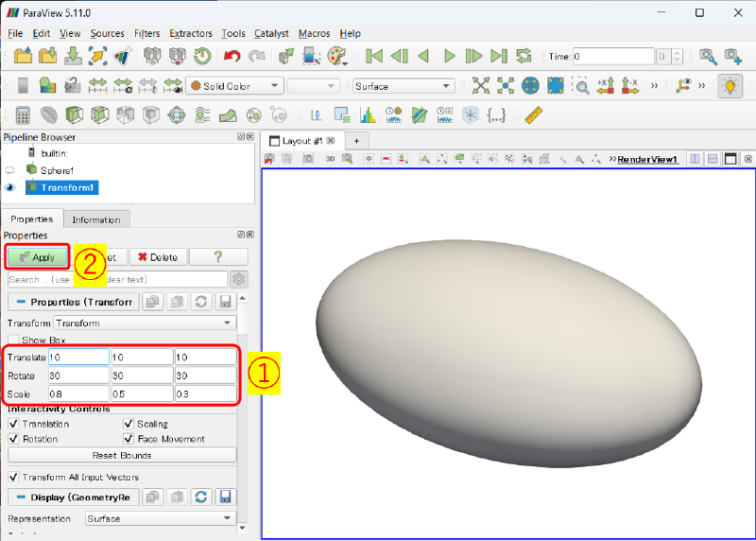Click the ruler filter icon

[x=534, y=115]
